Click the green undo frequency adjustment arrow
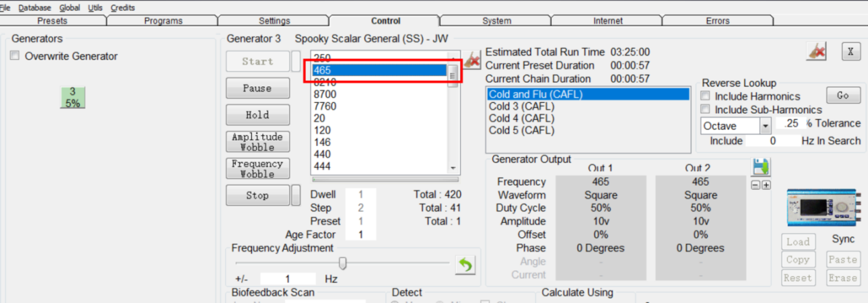 pyautogui.click(x=465, y=265)
